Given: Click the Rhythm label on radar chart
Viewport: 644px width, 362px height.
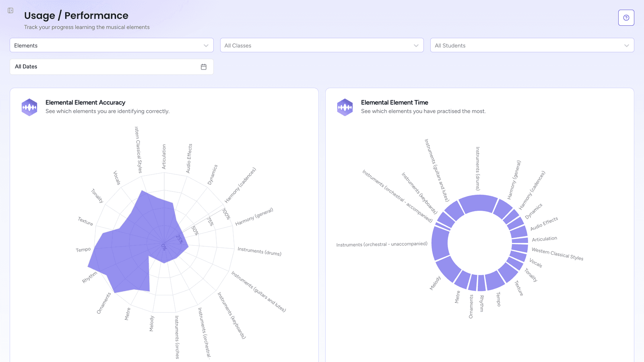Looking at the screenshot, I should 90,277.
